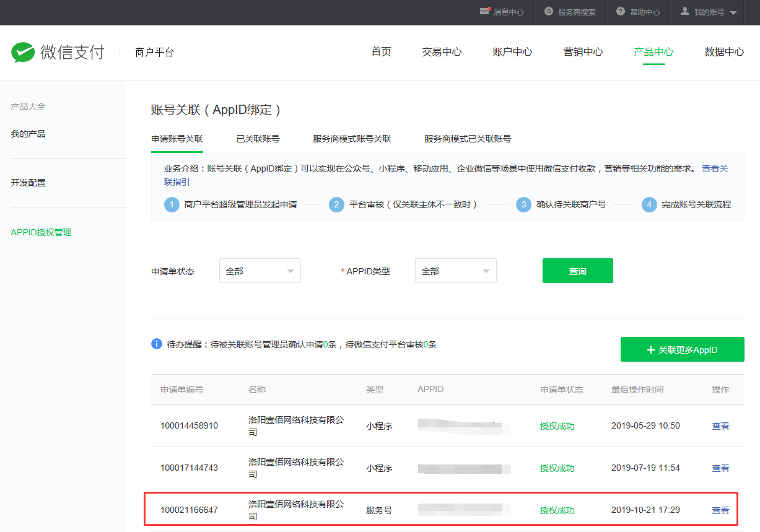Click the 申请单编号 column header

(x=182, y=390)
